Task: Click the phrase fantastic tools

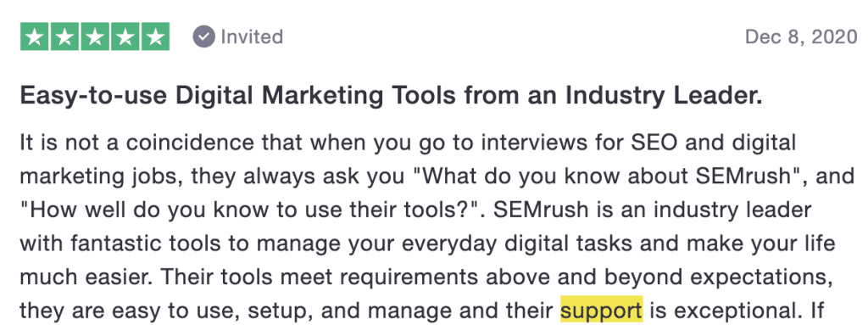Action: [x=132, y=244]
